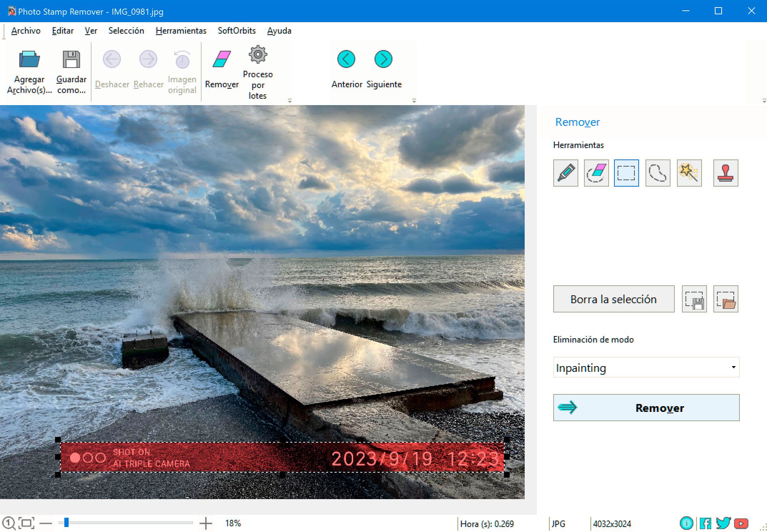Click the large Remover button
The image size is (767, 532).
coord(646,408)
